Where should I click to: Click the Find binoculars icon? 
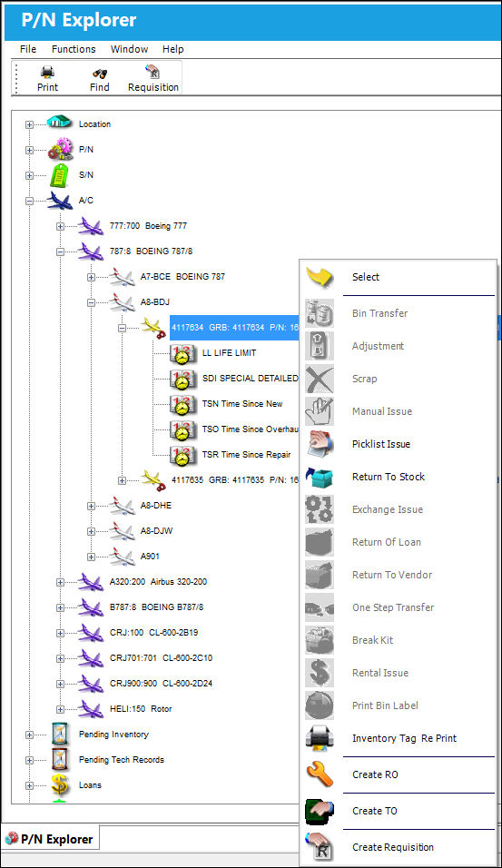coord(100,73)
